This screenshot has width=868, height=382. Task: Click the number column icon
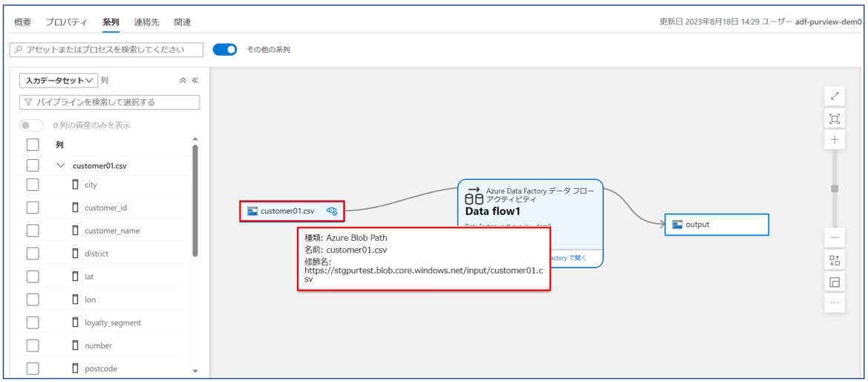76,346
